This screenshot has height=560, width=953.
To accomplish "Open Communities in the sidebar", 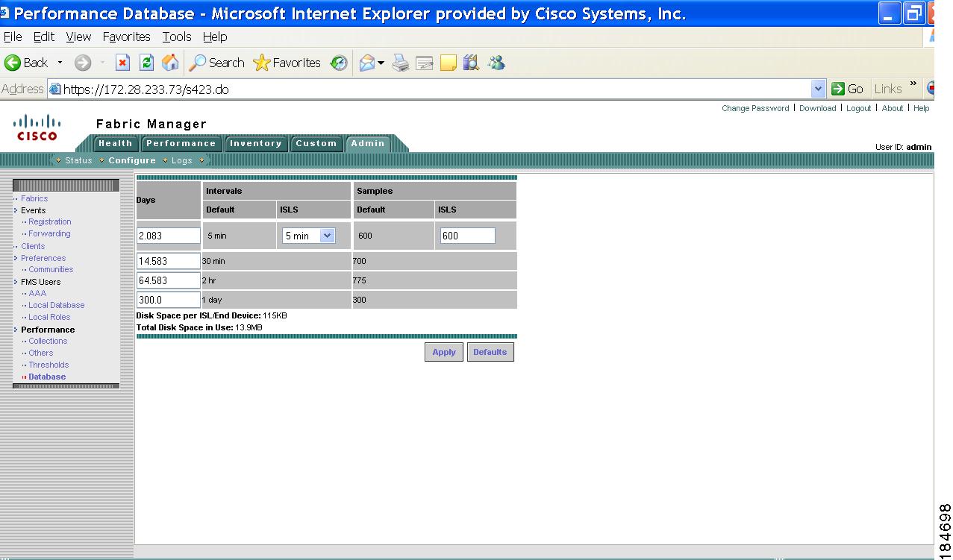I will pyautogui.click(x=51, y=269).
